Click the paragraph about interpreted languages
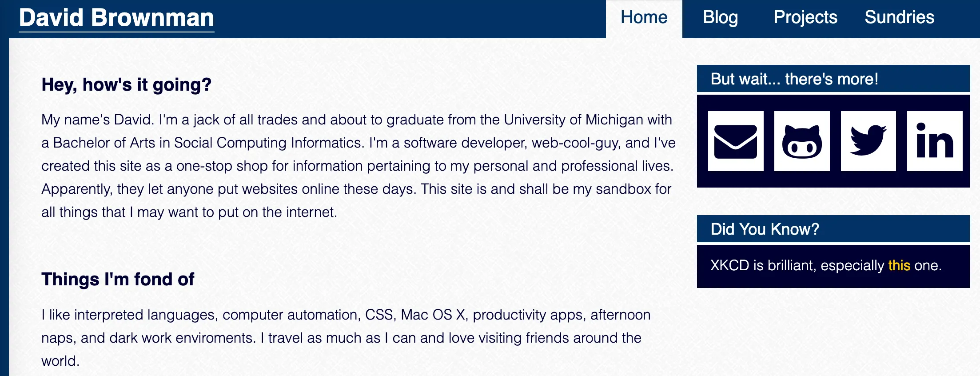 click(x=342, y=338)
